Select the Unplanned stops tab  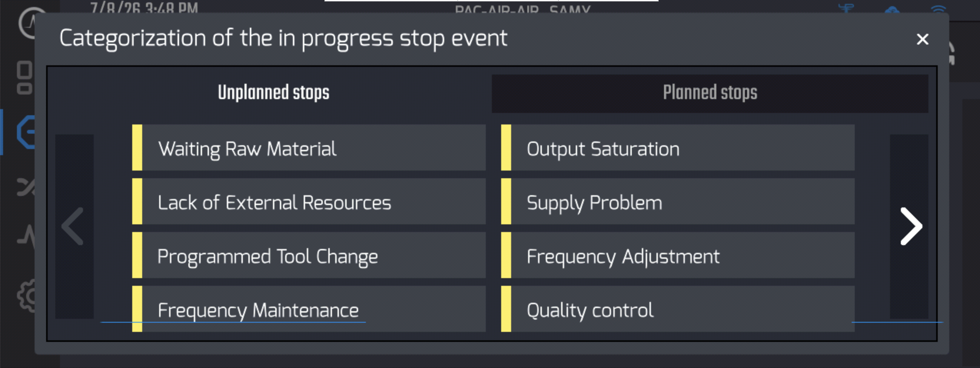point(273,93)
